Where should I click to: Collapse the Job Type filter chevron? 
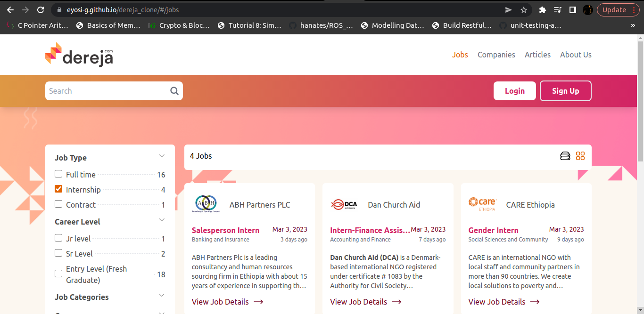pyautogui.click(x=162, y=156)
